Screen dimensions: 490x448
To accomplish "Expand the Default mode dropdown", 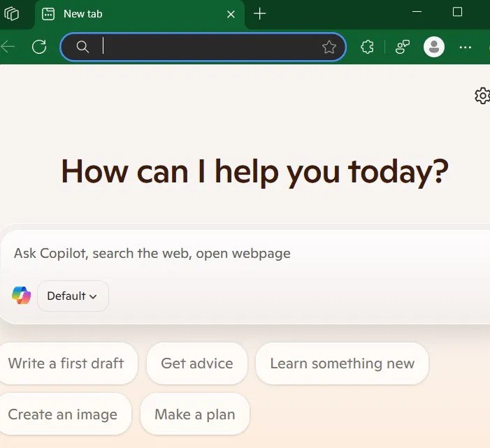I will pos(72,296).
